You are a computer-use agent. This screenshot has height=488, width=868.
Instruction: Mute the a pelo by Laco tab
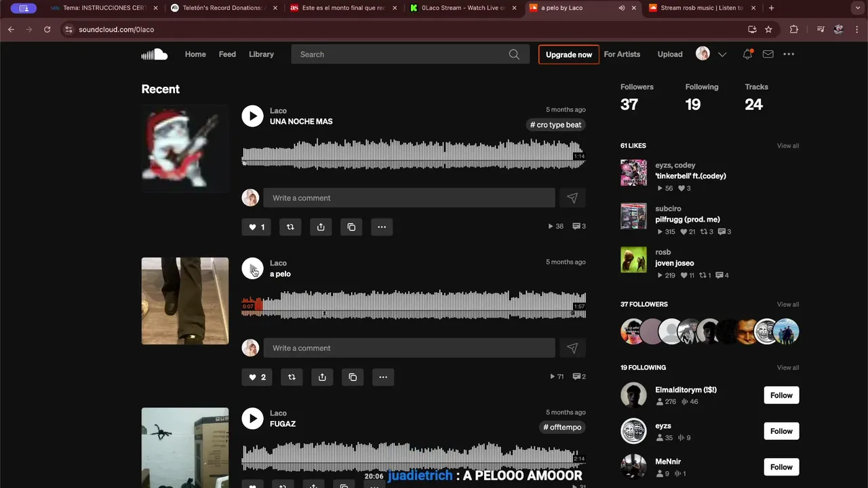(x=622, y=8)
